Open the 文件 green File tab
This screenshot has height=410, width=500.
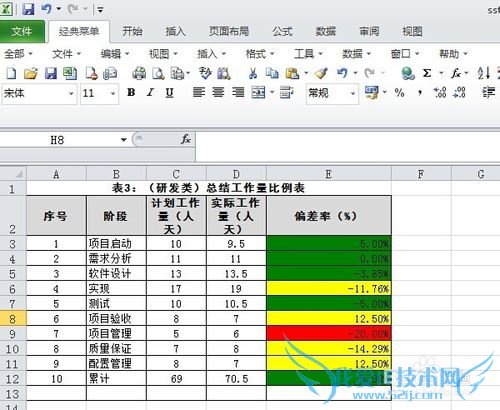pos(22,31)
